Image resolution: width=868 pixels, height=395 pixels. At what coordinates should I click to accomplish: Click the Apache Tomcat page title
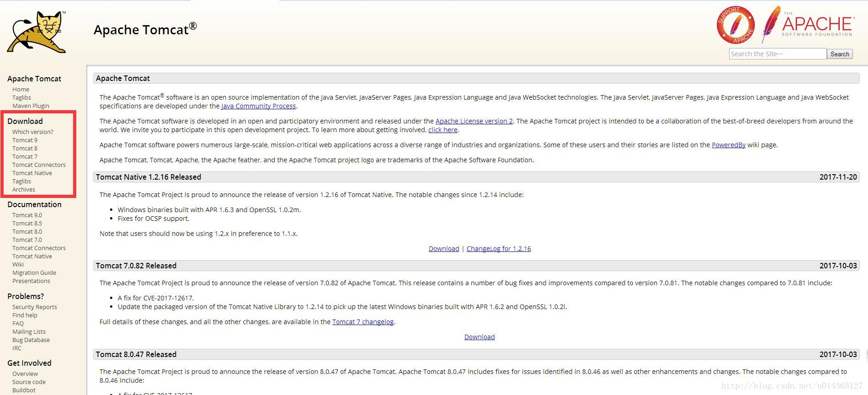tap(145, 29)
